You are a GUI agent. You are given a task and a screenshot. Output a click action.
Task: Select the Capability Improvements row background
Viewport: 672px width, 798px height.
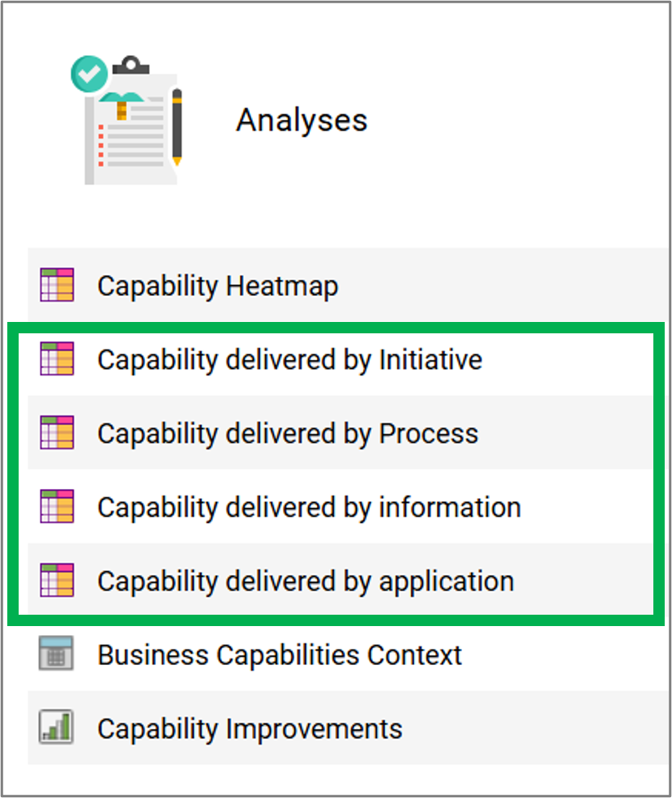[348, 727]
